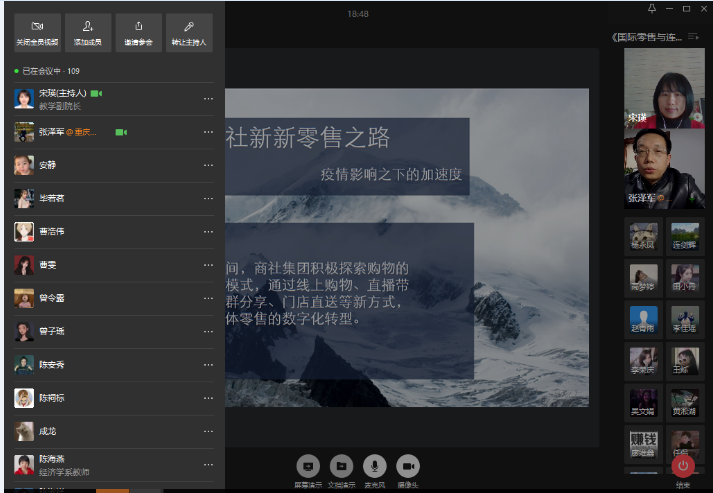Open 邀请参会 invite to meeting

click(139, 32)
